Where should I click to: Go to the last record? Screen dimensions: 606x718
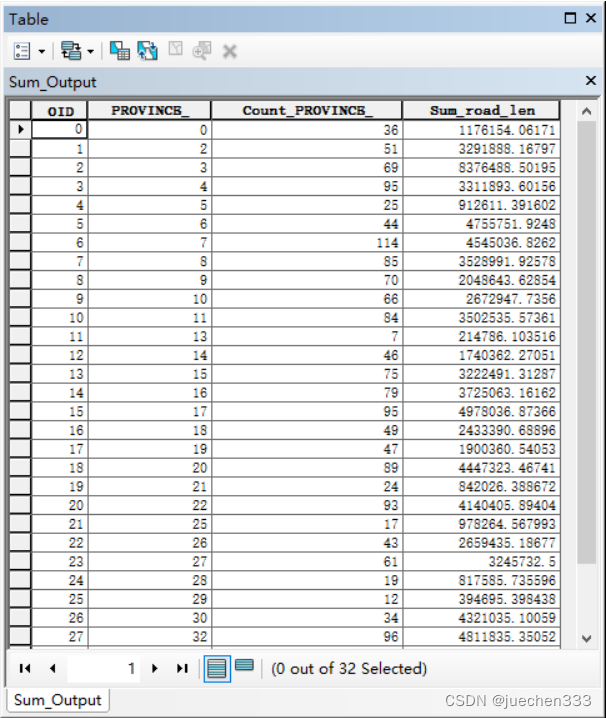pos(182,669)
